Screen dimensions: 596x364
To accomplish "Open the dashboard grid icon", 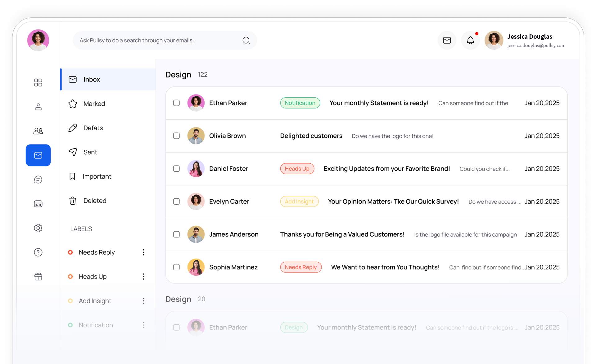I will click(38, 82).
